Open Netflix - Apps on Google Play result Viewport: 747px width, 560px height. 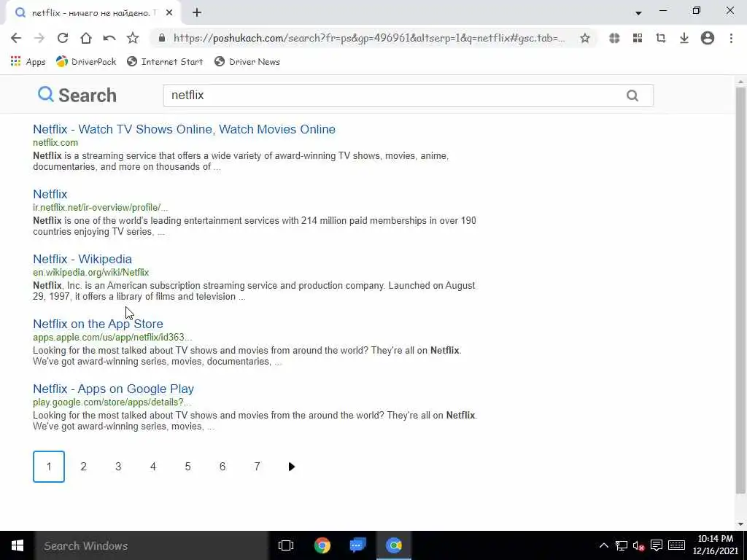(x=113, y=389)
